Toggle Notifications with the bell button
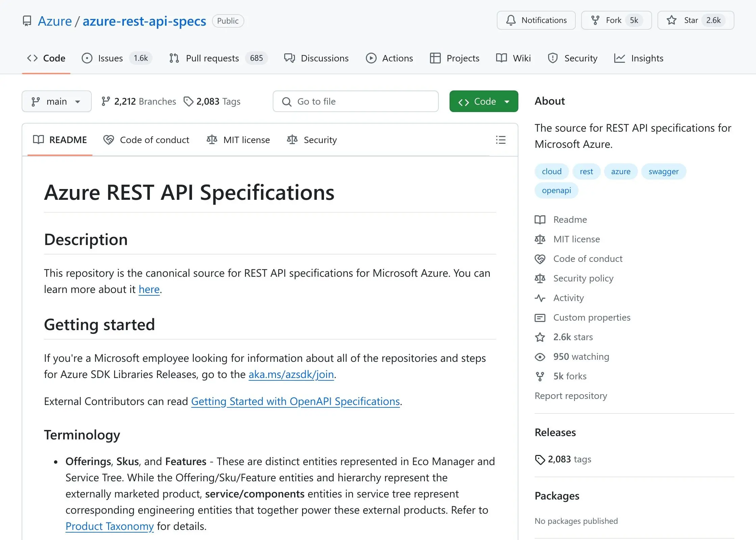756x540 pixels. tap(536, 20)
